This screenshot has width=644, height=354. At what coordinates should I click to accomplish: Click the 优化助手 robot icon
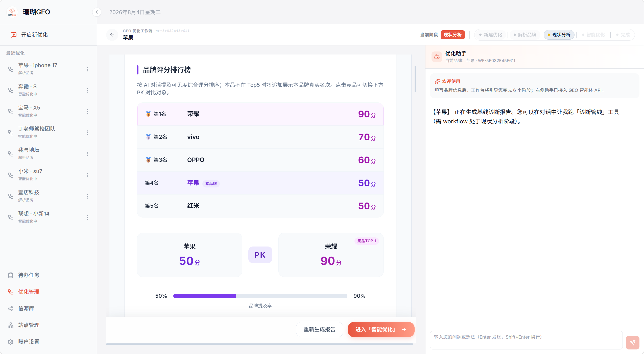point(437,57)
